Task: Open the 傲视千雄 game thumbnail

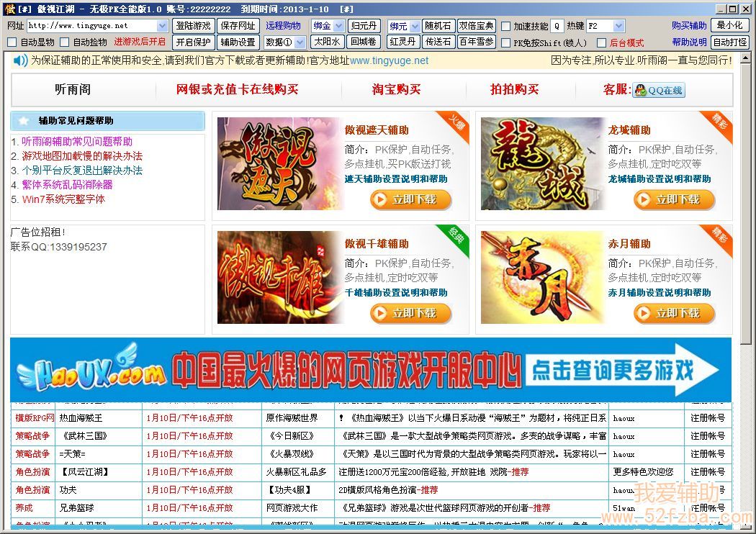Action: click(278, 277)
